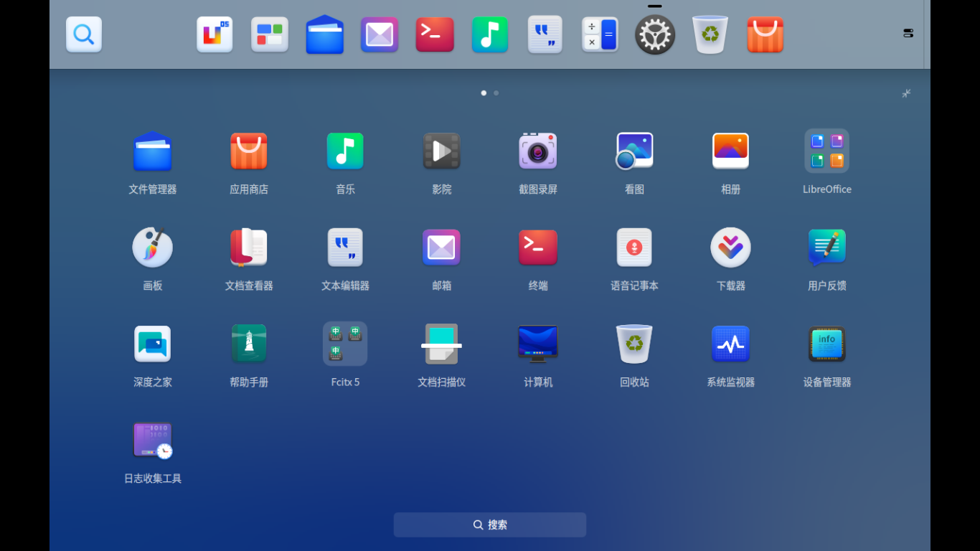Image resolution: width=980 pixels, height=551 pixels.
Task: Open the gear settings icon in the dock
Action: pyautogui.click(x=655, y=34)
